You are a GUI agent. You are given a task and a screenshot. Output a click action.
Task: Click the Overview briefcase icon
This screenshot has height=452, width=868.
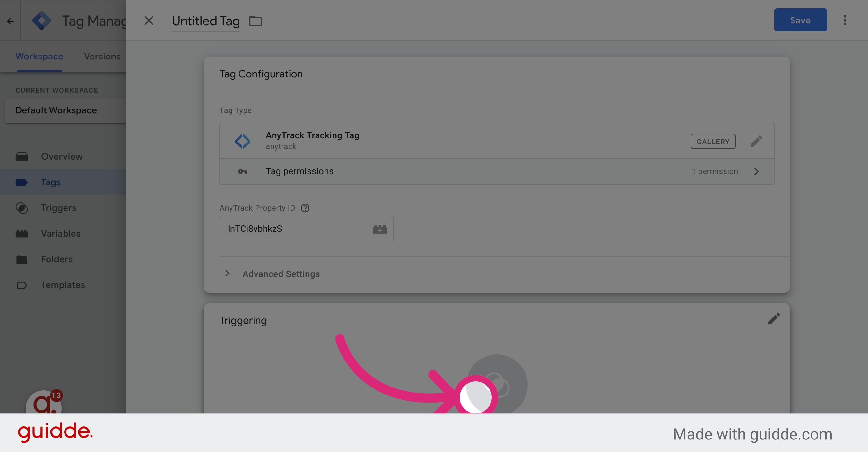tap(22, 157)
